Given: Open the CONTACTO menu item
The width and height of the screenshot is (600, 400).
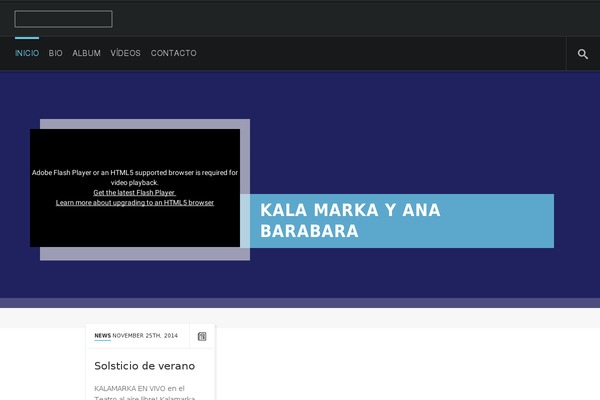Looking at the screenshot, I should (x=174, y=53).
